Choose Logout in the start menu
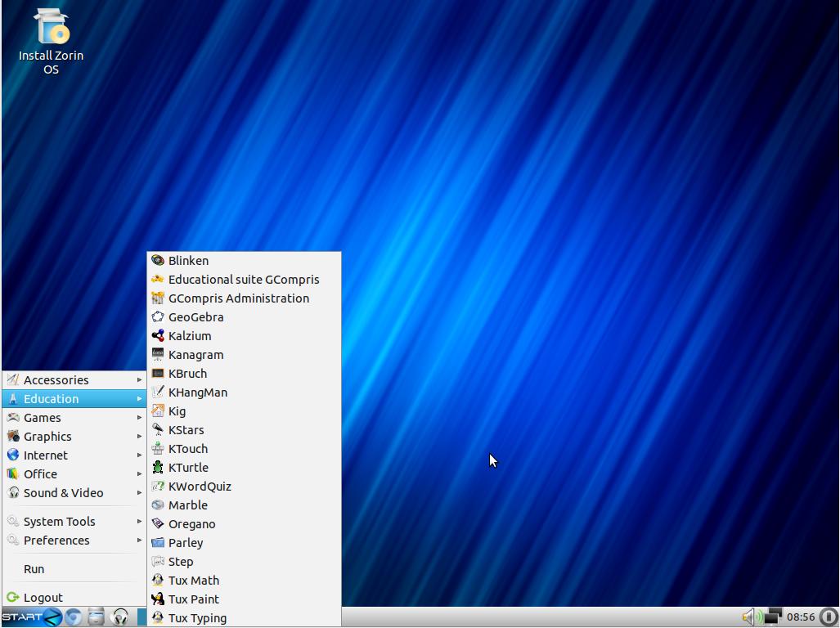This screenshot has height=628, width=840. [43, 598]
